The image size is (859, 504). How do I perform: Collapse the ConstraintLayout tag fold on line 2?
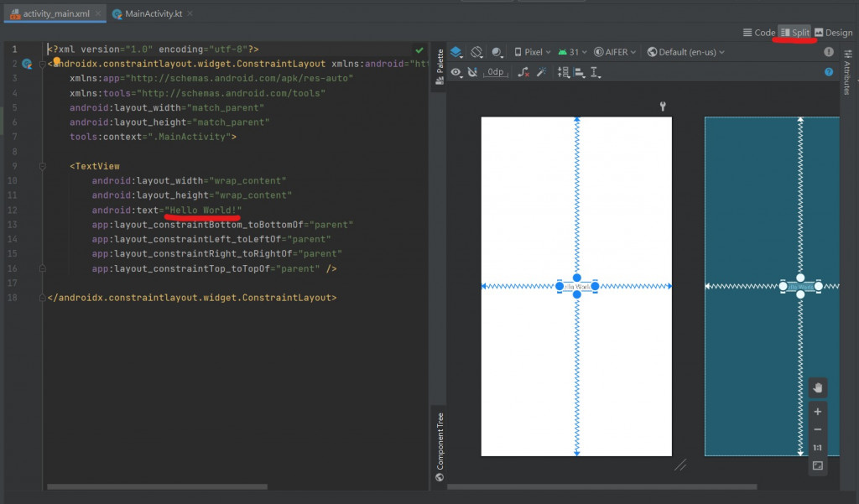tap(42, 64)
